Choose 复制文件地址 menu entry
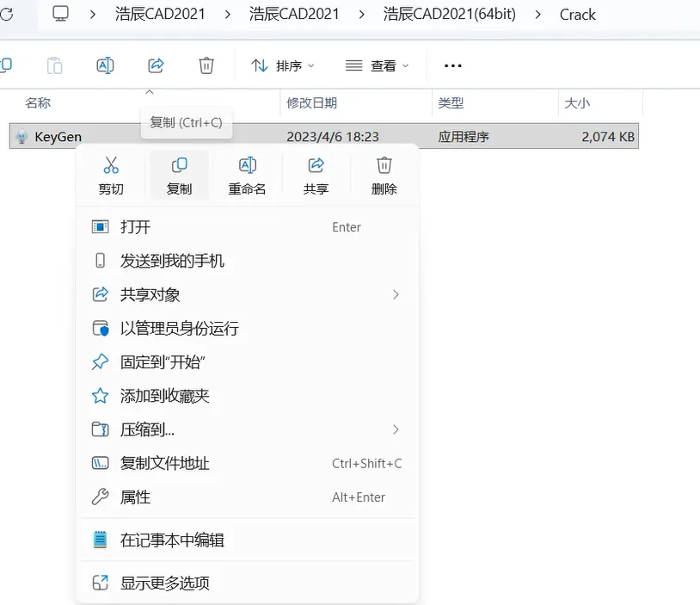Image resolution: width=700 pixels, height=605 pixels. [248, 463]
